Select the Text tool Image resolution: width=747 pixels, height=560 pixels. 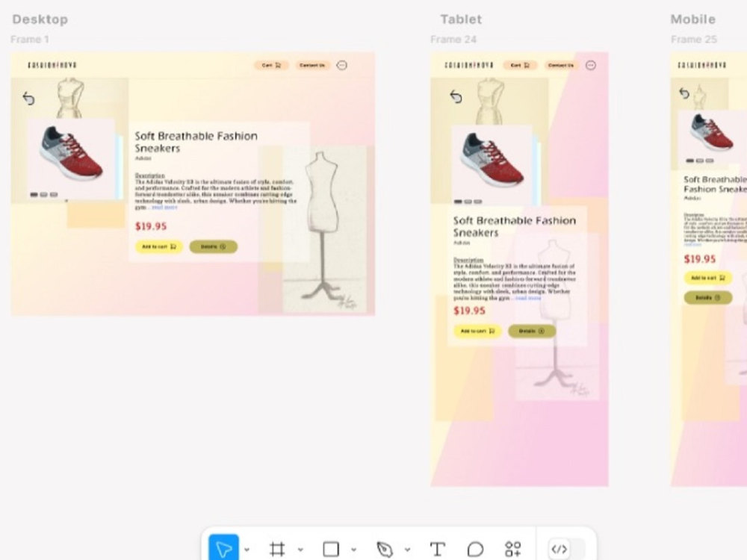coord(437,549)
